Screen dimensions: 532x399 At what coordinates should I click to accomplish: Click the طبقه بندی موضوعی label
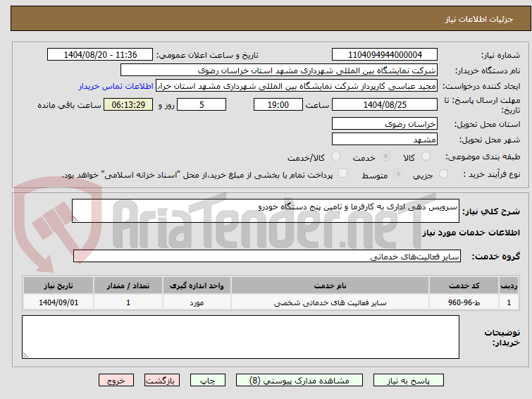(483, 156)
